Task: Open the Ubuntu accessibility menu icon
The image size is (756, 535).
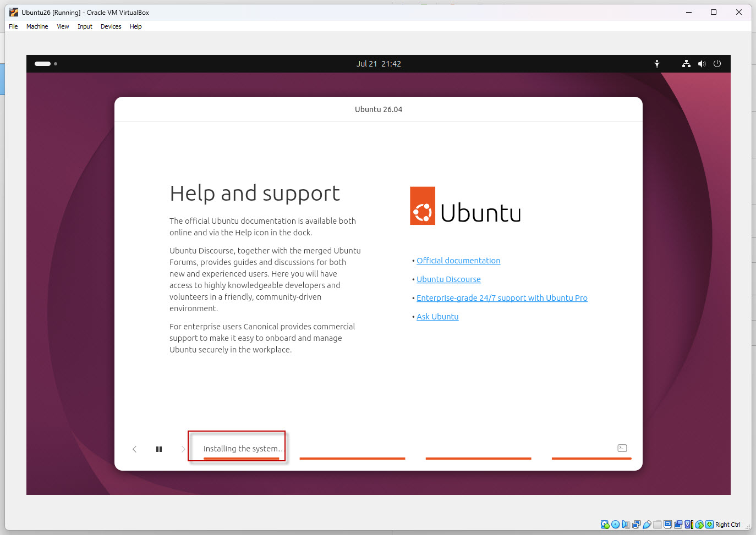Action: click(656, 64)
